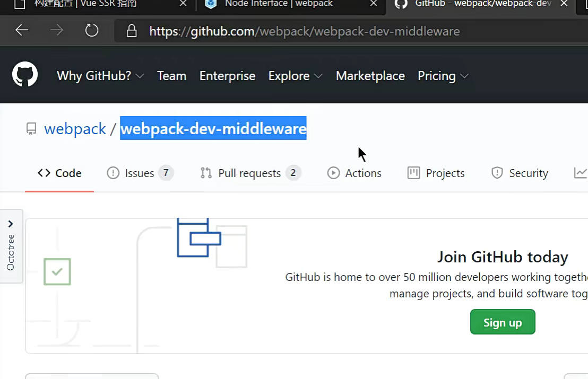Image resolution: width=588 pixels, height=379 pixels.
Task: Click the padlock site security icon
Action: coord(132,31)
